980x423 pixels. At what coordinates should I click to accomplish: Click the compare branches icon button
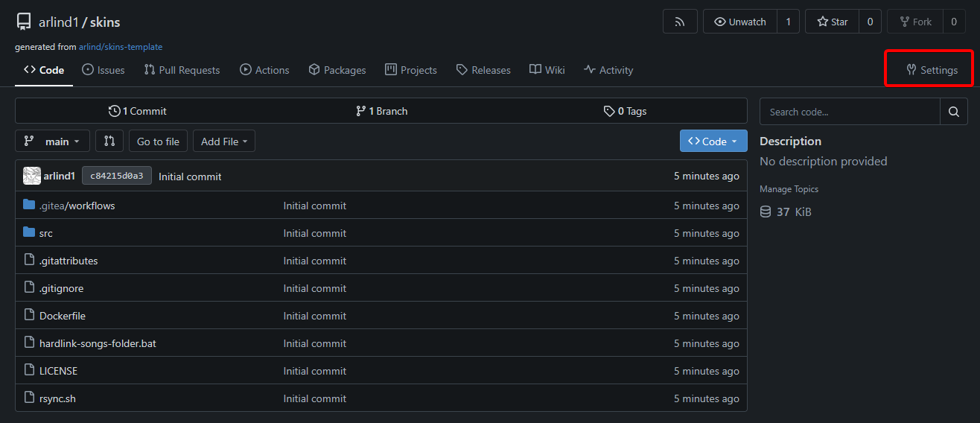(109, 141)
